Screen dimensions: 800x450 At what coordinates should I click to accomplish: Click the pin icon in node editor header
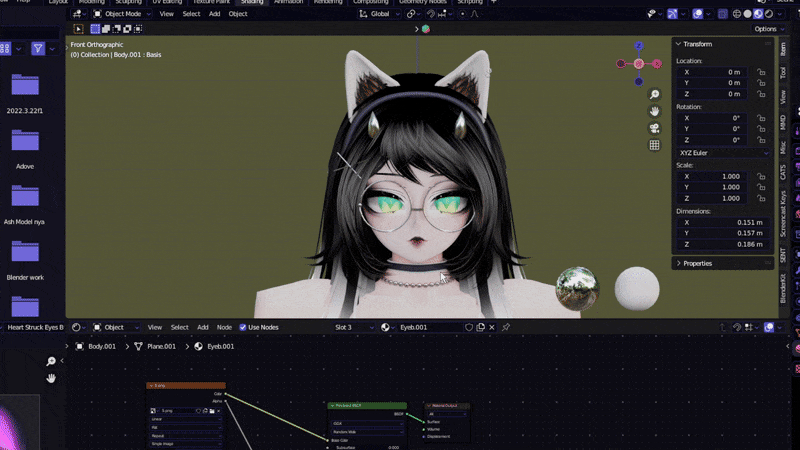pos(506,327)
